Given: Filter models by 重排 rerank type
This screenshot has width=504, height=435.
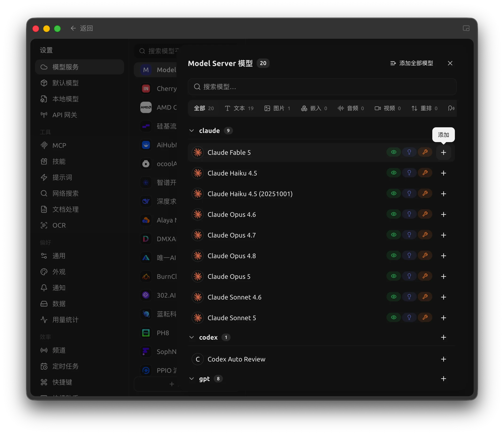Looking at the screenshot, I should pyautogui.click(x=425, y=108).
